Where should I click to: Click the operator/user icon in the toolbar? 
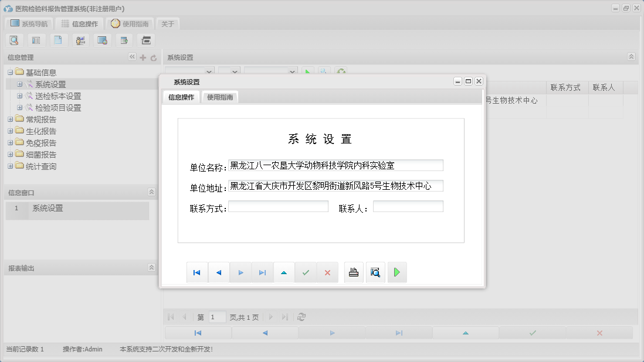80,40
